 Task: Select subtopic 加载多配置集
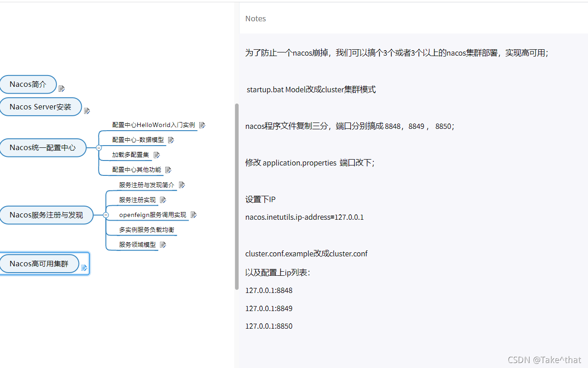131,155
